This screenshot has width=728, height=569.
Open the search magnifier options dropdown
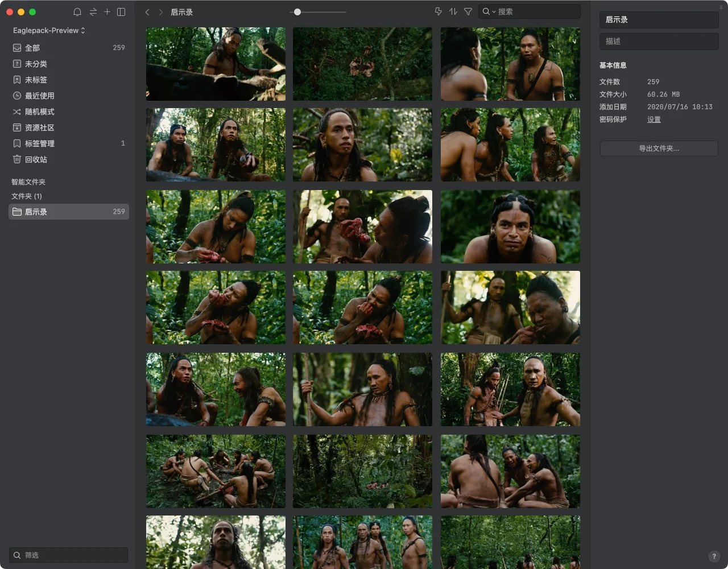pos(489,11)
